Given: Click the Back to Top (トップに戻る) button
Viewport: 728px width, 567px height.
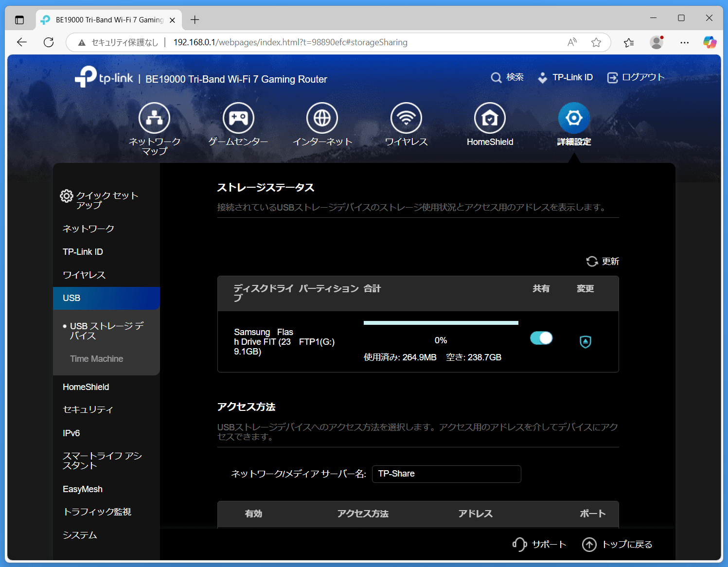Looking at the screenshot, I should (617, 544).
